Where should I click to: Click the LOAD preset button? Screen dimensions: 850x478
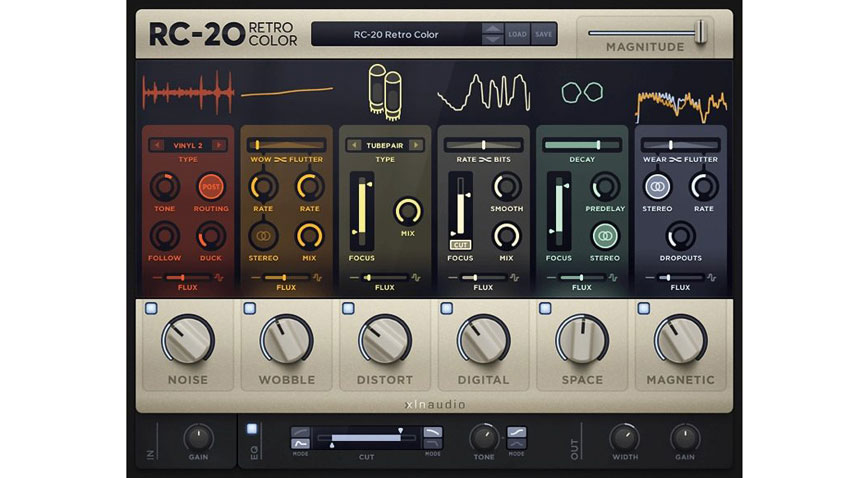coord(517,34)
